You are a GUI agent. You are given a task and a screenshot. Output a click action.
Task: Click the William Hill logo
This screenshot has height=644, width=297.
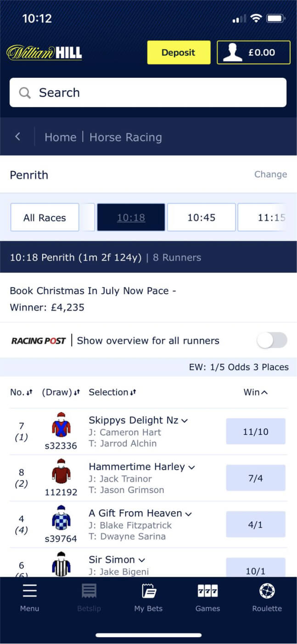click(44, 52)
